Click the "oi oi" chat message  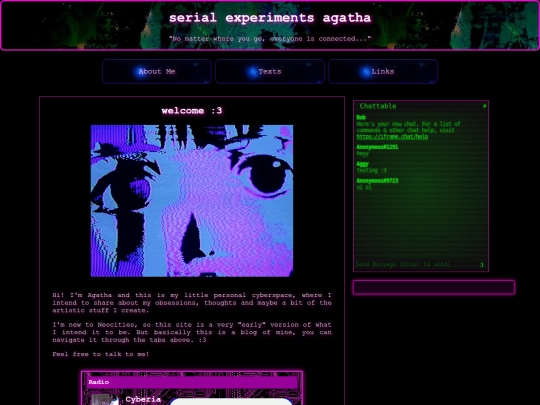(364, 187)
